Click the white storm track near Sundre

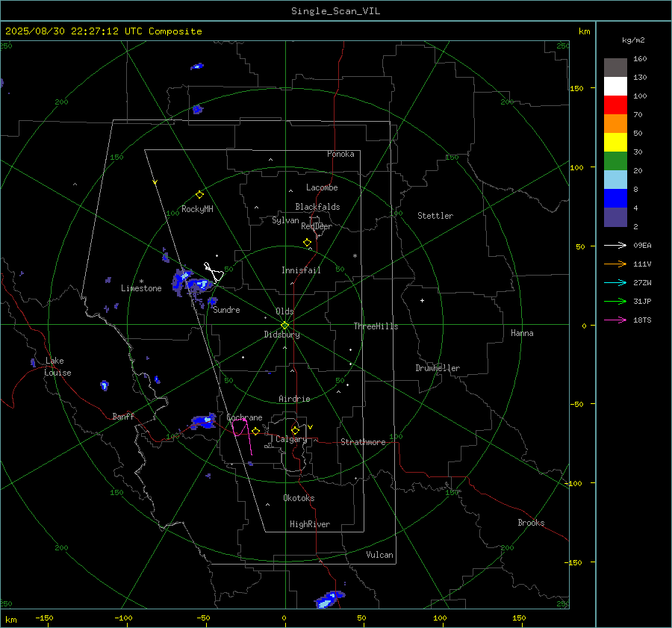[214, 272]
